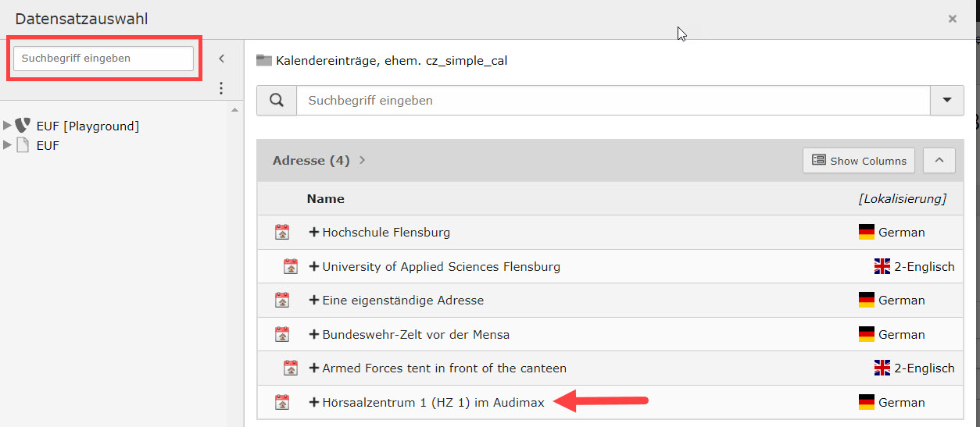The image size is (980, 427).
Task: Click the page tree filter search field
Action: (x=103, y=59)
